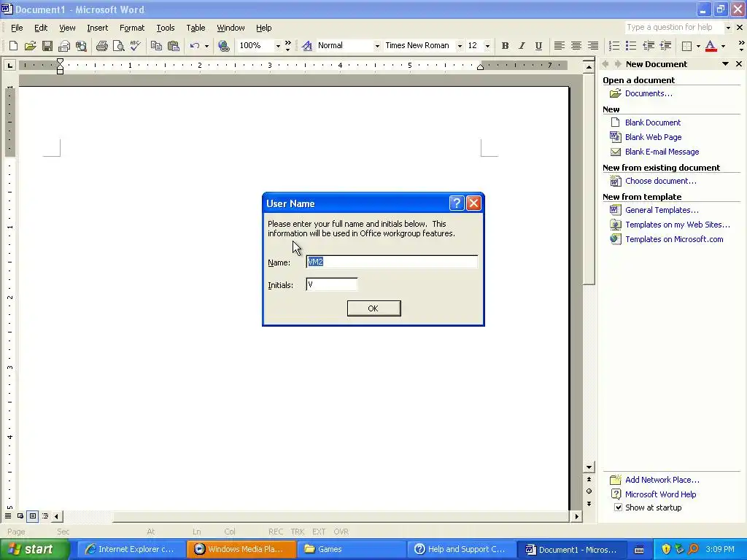
Task: Open the Table menu
Action: (196, 28)
